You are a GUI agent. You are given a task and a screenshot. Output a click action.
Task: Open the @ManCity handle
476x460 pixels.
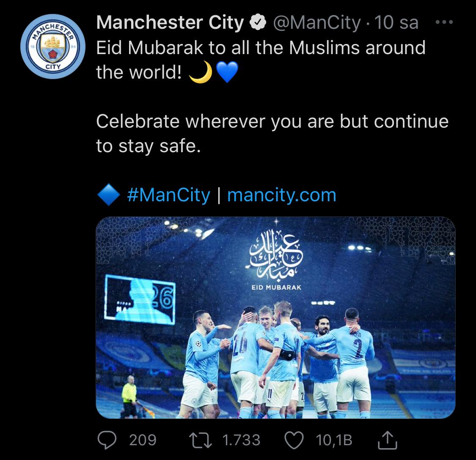tap(316, 23)
